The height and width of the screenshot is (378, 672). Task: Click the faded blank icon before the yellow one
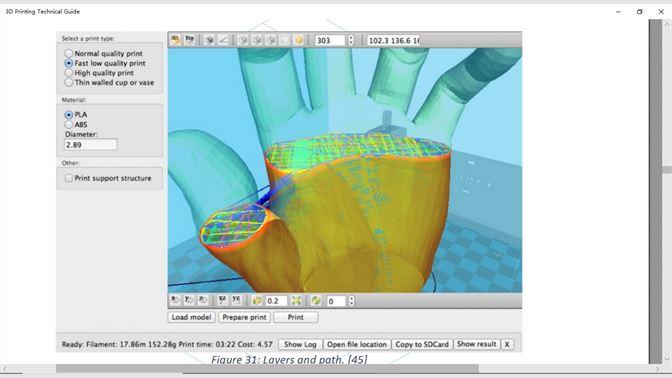pos(285,40)
